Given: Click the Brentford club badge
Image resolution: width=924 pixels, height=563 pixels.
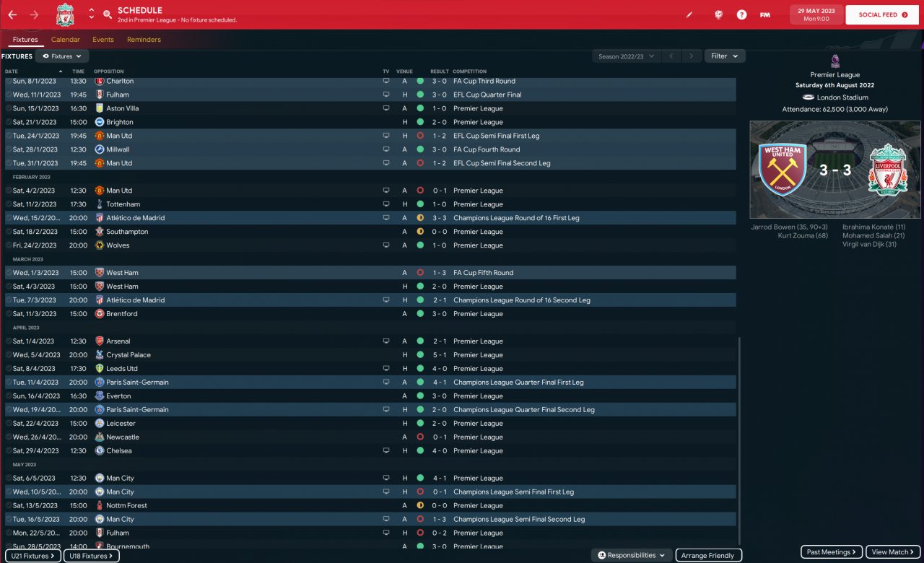Looking at the screenshot, I should coord(100,314).
